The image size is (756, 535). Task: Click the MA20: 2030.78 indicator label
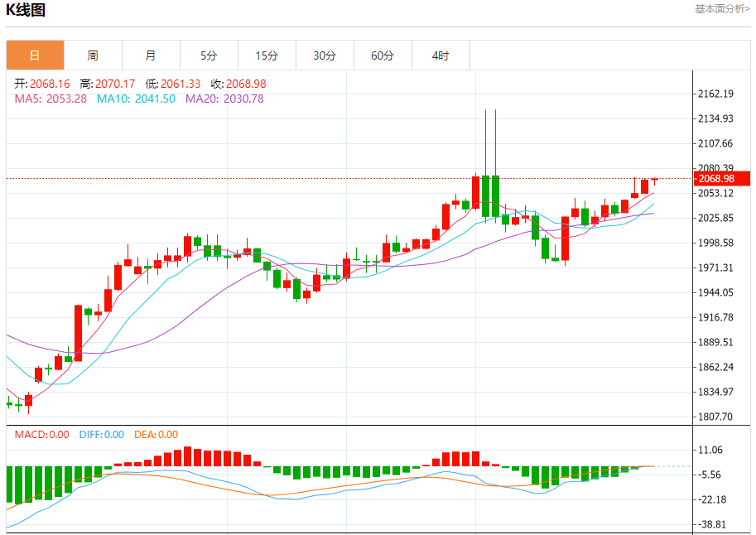click(x=224, y=99)
